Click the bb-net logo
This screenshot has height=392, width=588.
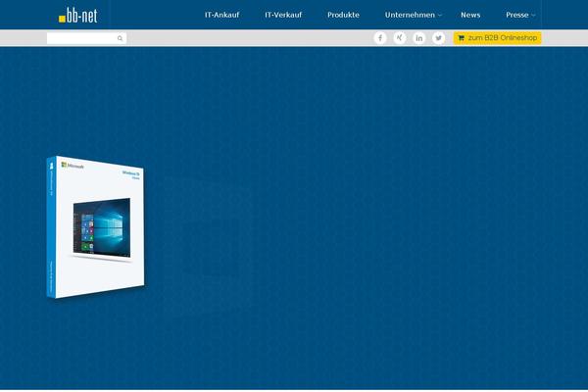(x=78, y=15)
